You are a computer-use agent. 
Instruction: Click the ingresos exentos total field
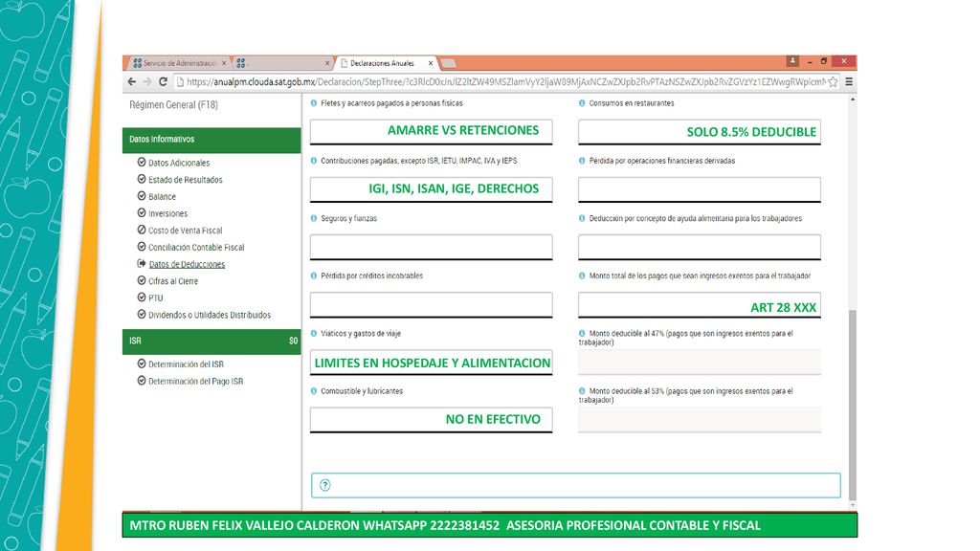click(700, 305)
